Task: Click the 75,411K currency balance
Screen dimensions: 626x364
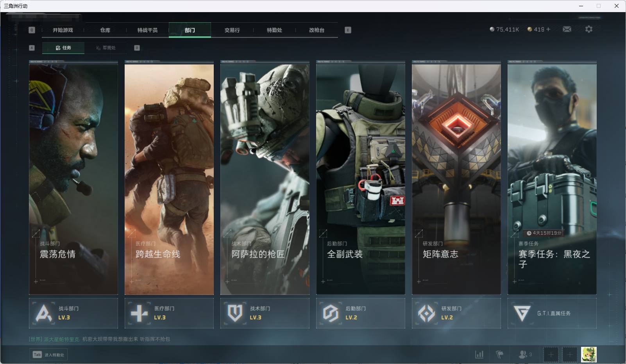Action: click(x=504, y=29)
